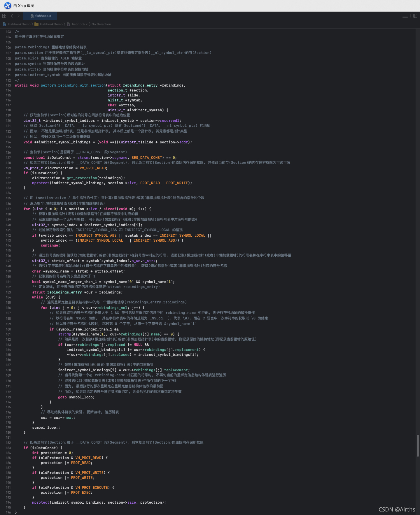
Task: Select the fishhook.c editor tab
Action: 41,16
